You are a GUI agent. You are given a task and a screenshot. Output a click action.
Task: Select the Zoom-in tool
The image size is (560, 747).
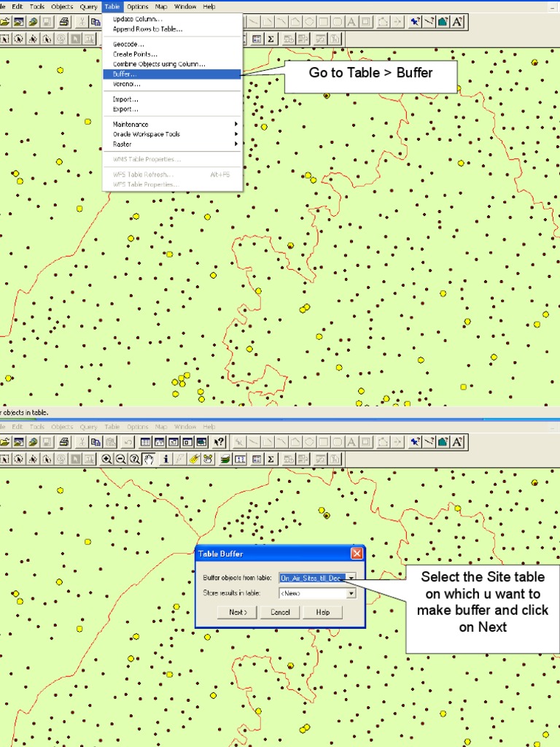coord(106,460)
